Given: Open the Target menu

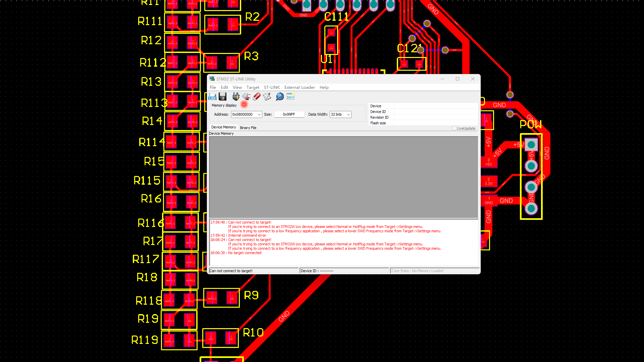Looking at the screenshot, I should coord(253,87).
